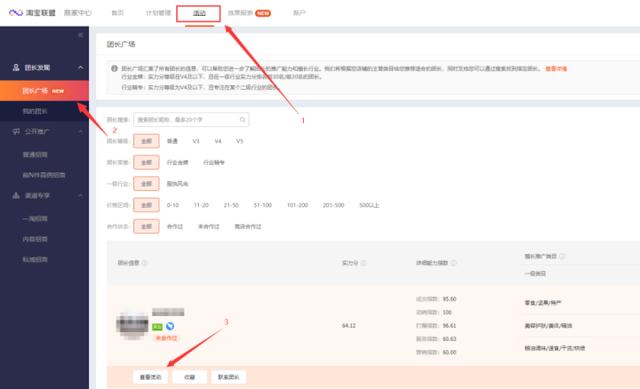The height and width of the screenshot is (389, 640).
Task: Open the 活动 top navigation tab
Action: click(199, 13)
